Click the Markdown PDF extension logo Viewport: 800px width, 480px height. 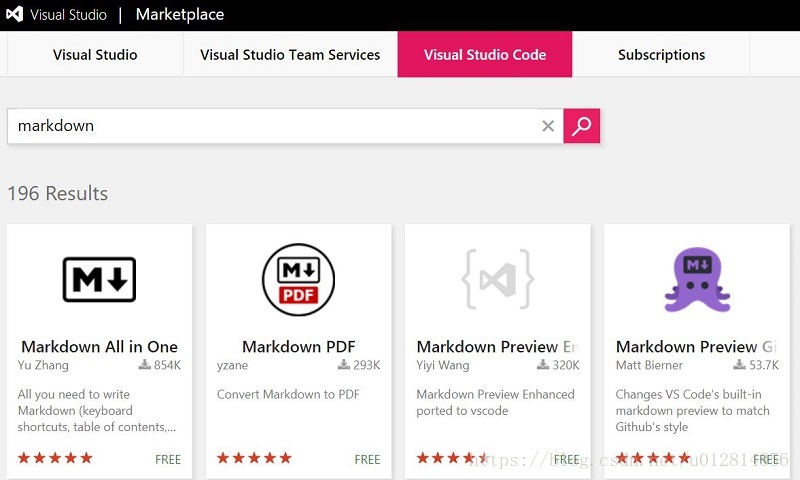(x=298, y=280)
